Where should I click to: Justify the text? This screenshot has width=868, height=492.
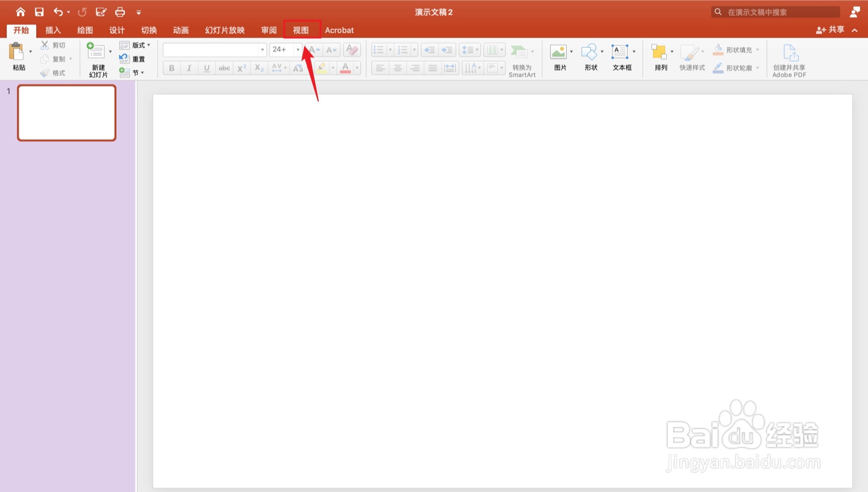(x=432, y=68)
